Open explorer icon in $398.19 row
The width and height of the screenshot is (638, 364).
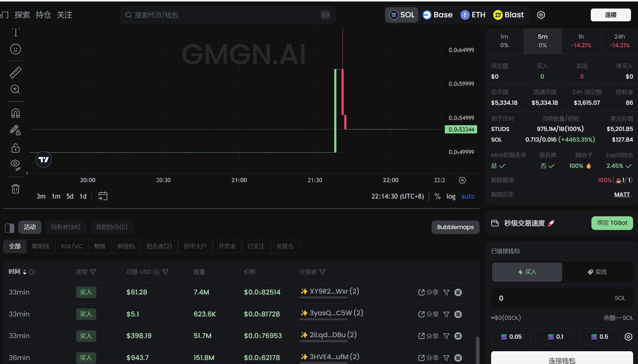tap(458, 335)
